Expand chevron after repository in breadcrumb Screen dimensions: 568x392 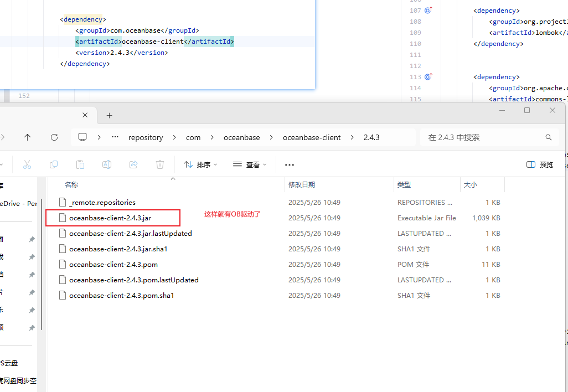tap(174, 137)
